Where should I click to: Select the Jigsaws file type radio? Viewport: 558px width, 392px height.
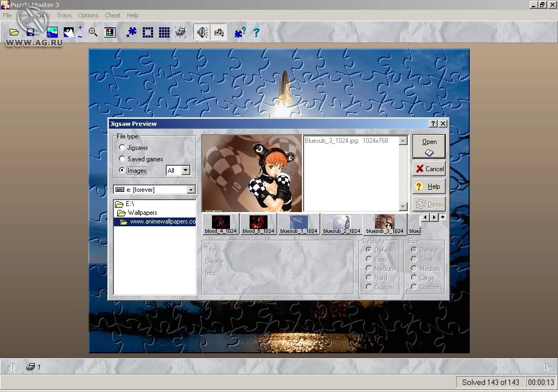click(x=122, y=147)
